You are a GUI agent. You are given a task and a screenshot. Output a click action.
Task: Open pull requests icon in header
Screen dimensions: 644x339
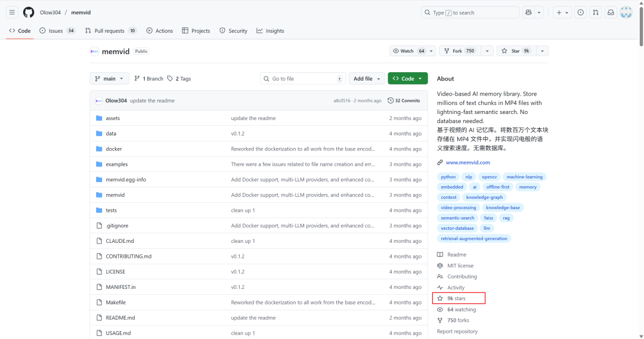(596, 13)
